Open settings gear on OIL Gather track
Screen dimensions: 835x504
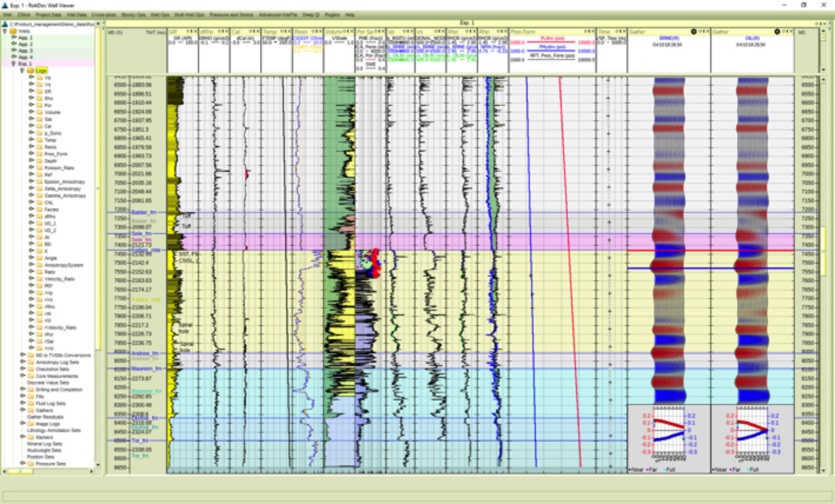(x=777, y=32)
